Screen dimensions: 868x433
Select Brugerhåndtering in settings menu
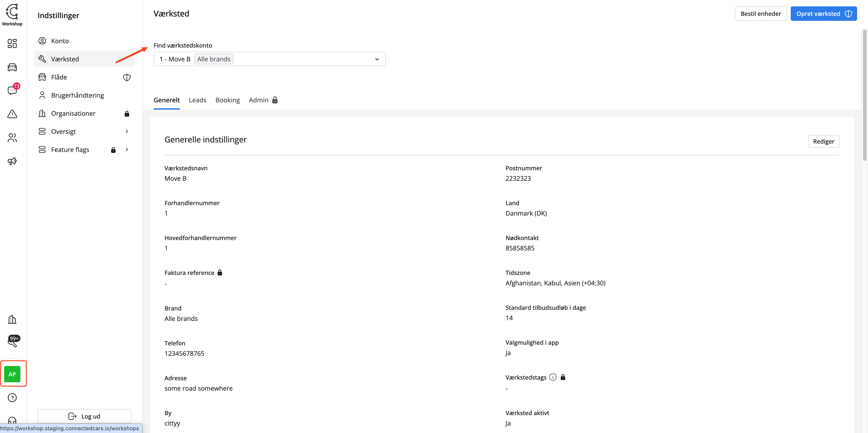pos(78,95)
